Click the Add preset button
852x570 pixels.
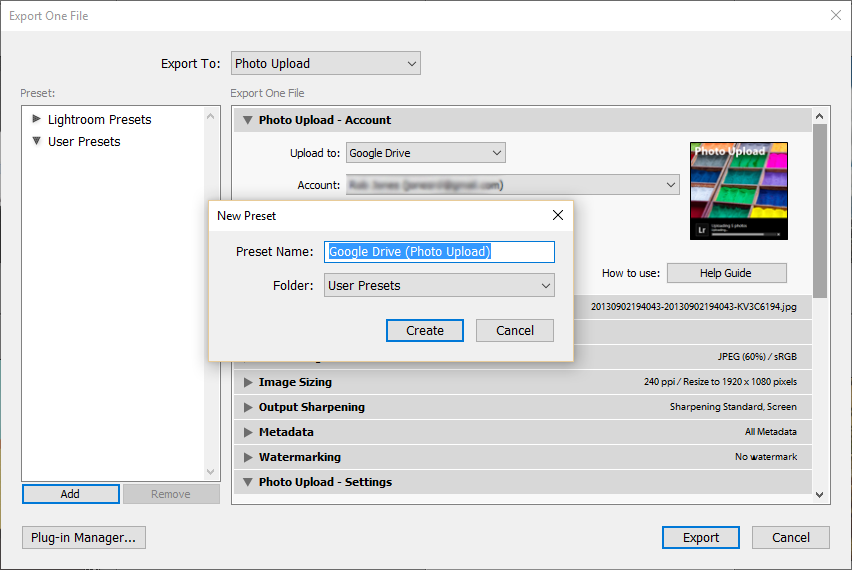(70, 494)
